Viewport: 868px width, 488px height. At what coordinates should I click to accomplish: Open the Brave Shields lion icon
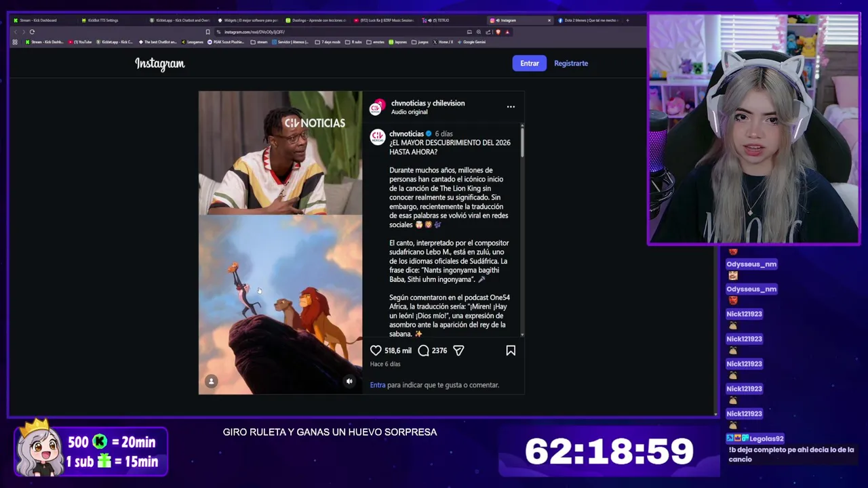498,32
